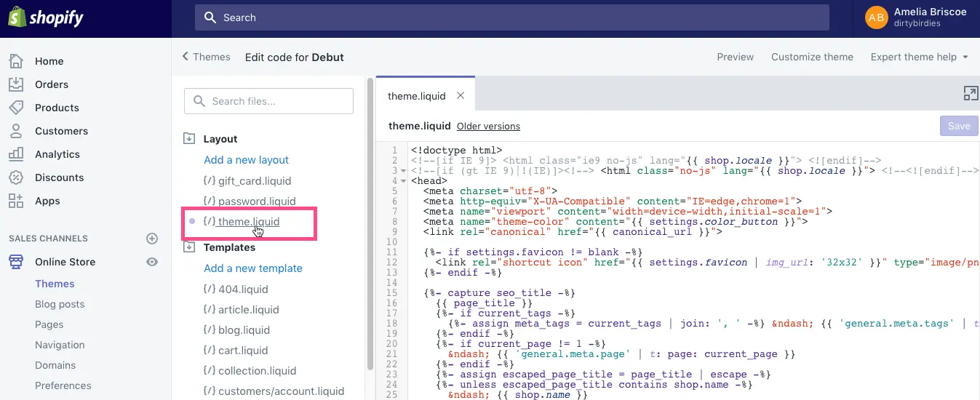Image resolution: width=980 pixels, height=400 pixels.
Task: Click the Shopify logo
Action: click(x=47, y=18)
